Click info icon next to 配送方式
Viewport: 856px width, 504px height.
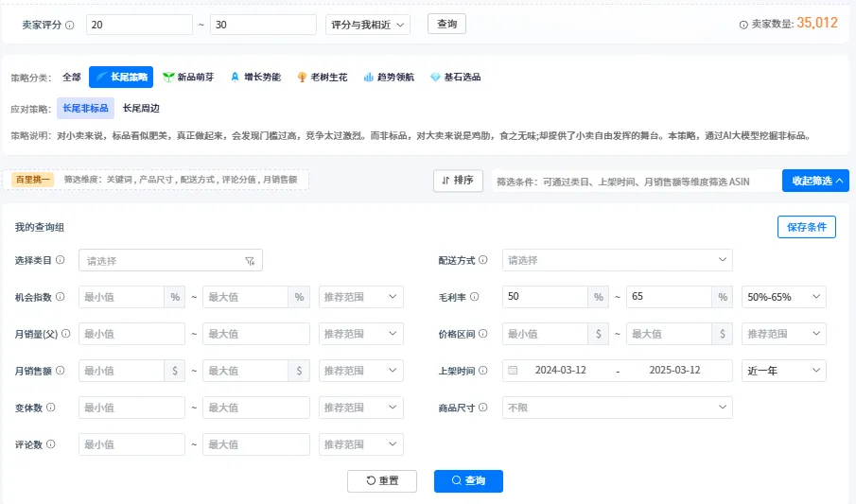pyautogui.click(x=482, y=260)
